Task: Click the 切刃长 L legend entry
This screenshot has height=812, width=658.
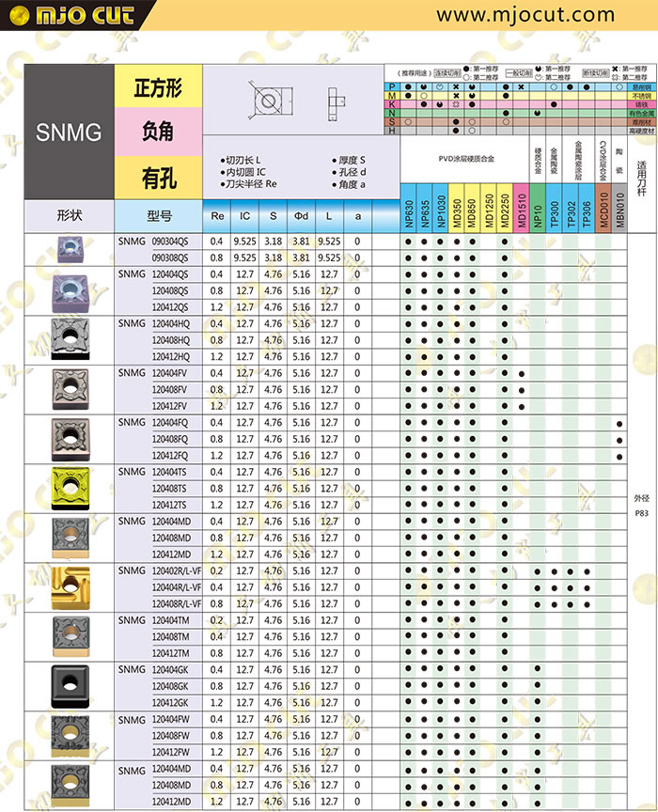Action: pyautogui.click(x=241, y=160)
